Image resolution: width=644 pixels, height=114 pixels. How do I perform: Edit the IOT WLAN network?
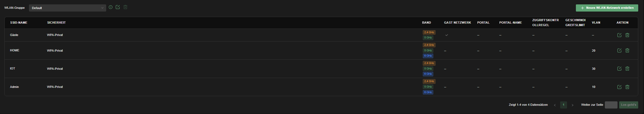(619, 69)
